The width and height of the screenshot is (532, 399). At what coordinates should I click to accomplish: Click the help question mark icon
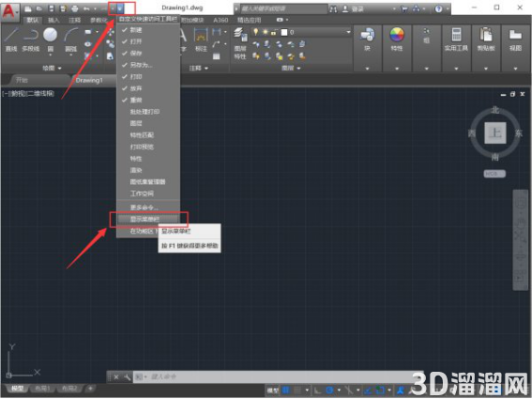438,9
